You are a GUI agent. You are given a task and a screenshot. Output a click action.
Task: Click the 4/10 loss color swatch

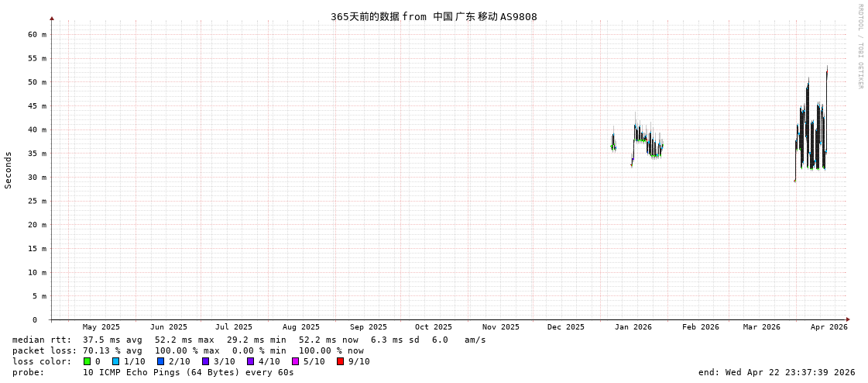tap(250, 361)
